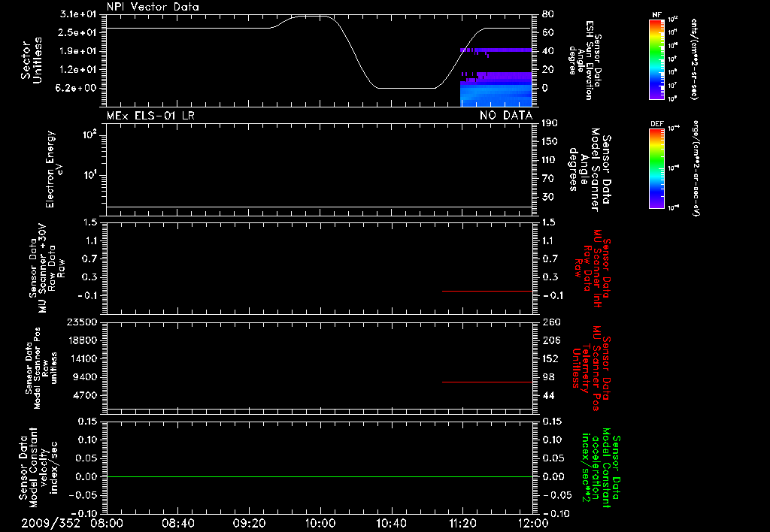The image size is (770, 532).
Task: Click the red line in MU Scanner +30V panel
Action: tap(487, 291)
